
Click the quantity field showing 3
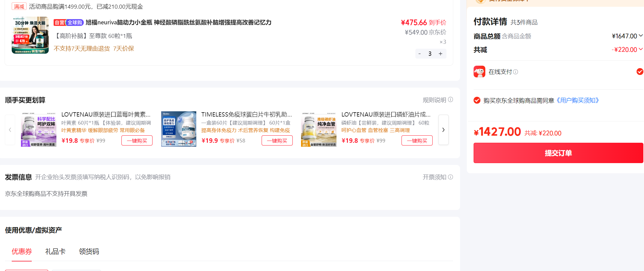click(x=430, y=54)
